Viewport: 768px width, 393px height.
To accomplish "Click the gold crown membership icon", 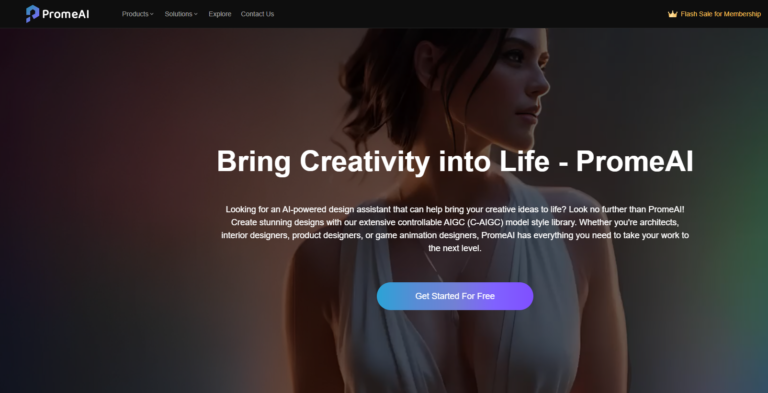I will (672, 14).
